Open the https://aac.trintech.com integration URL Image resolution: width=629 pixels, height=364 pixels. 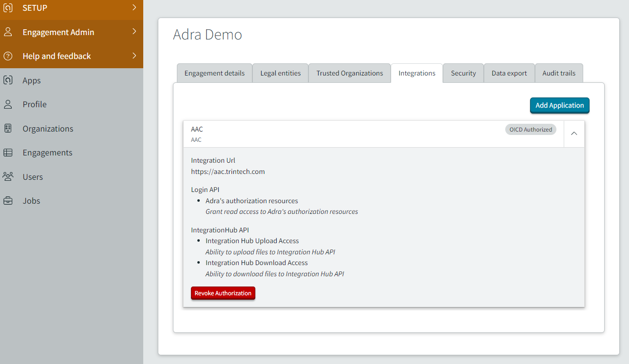coord(228,171)
